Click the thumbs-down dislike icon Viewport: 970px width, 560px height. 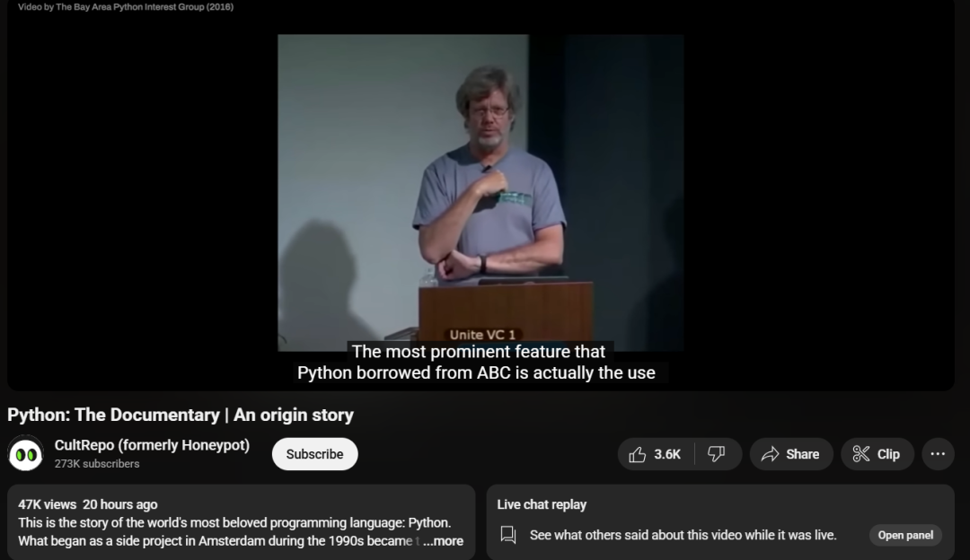click(717, 454)
